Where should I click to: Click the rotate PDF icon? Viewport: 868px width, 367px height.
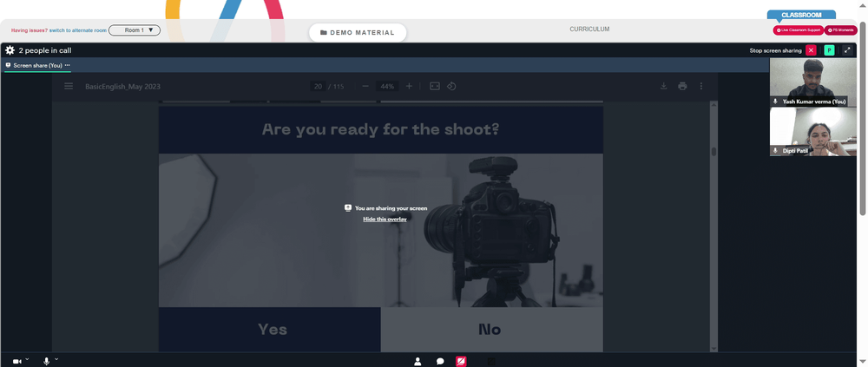coord(451,87)
